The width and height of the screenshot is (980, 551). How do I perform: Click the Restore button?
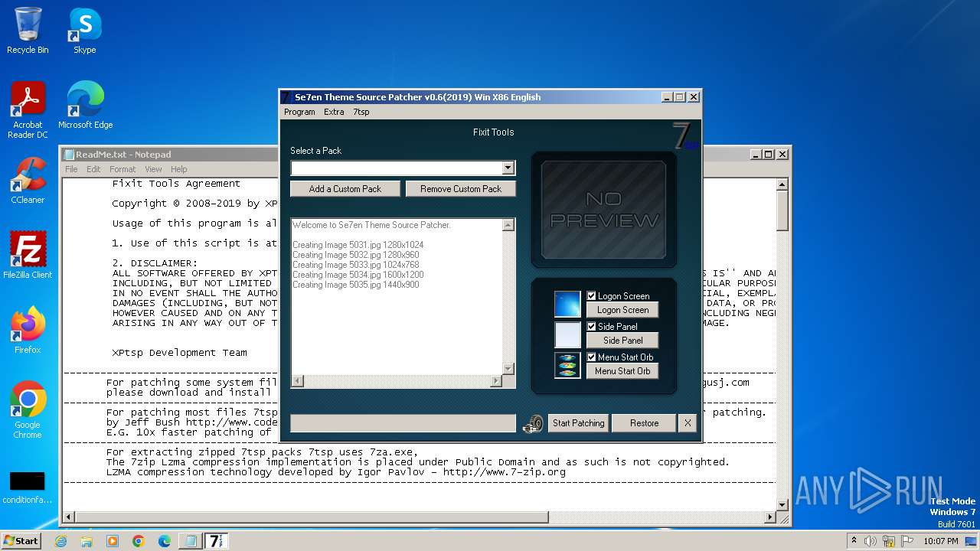(x=644, y=423)
